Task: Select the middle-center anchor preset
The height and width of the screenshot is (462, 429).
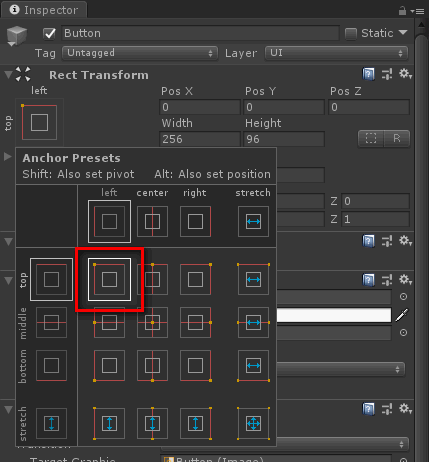Action: point(152,322)
